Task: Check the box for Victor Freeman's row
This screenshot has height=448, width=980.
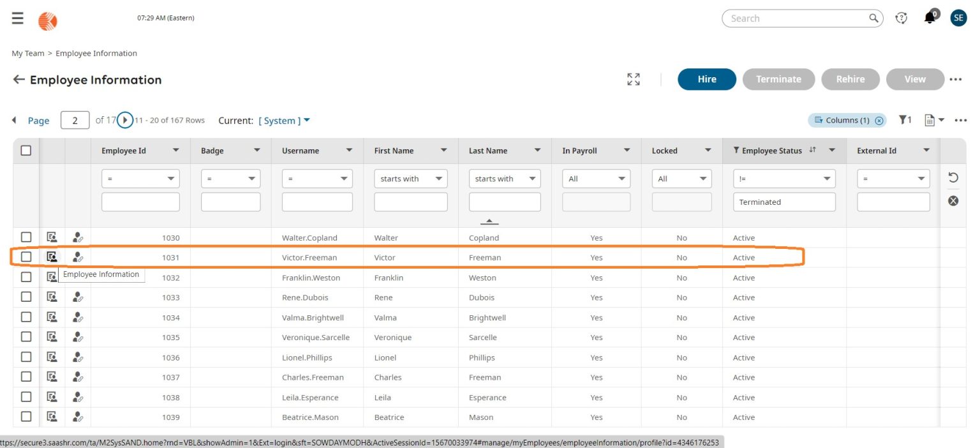Action: (x=26, y=257)
